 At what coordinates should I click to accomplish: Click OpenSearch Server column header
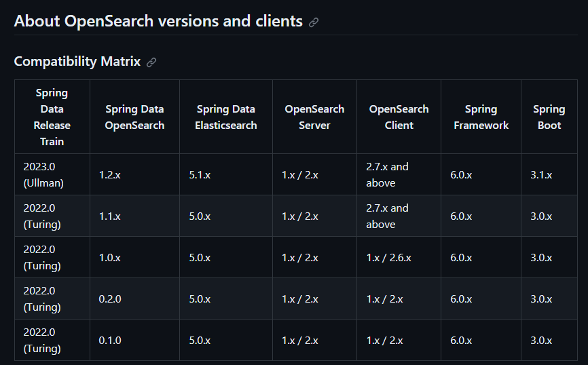[x=314, y=117]
